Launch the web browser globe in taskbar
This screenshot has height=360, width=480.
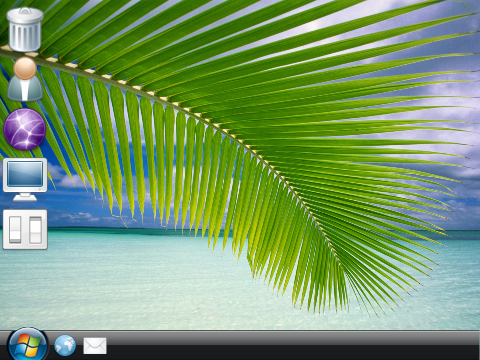tap(65, 345)
